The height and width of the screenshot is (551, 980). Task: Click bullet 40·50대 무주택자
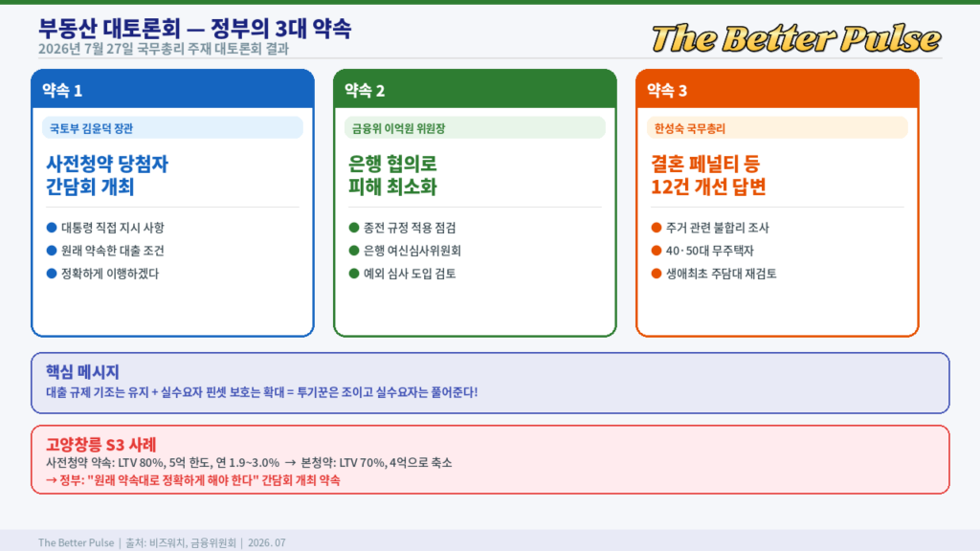point(702,252)
